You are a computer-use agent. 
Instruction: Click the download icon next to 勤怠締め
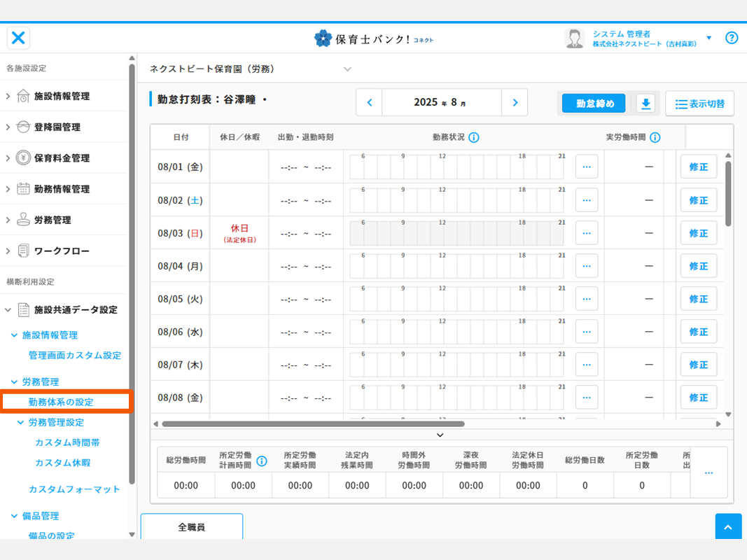coord(645,104)
